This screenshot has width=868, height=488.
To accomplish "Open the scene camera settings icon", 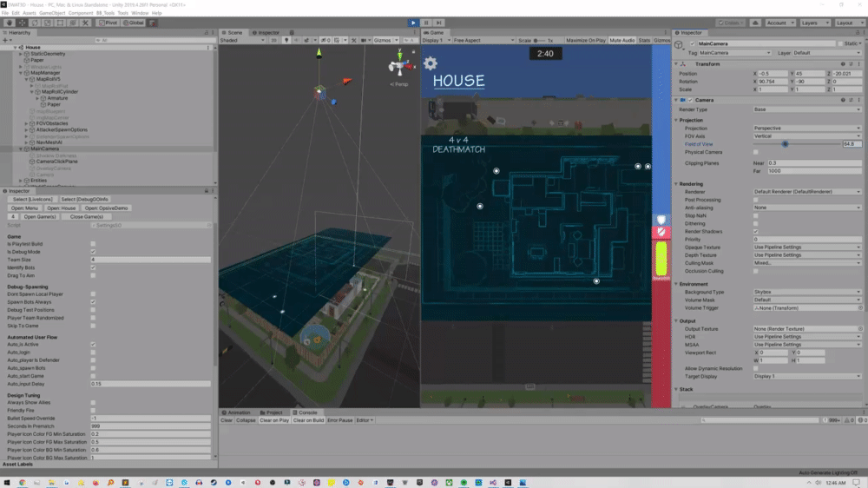I will (x=365, y=41).
